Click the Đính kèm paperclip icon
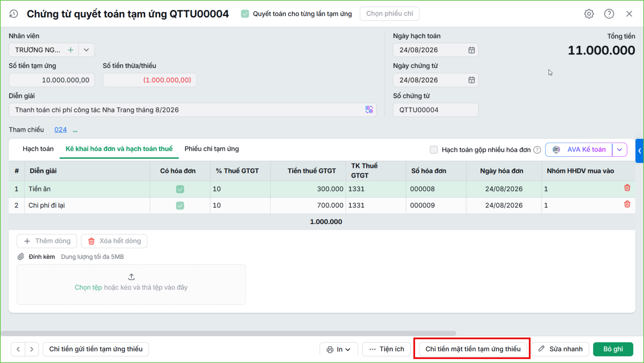Viewport: 644px width, 363px height. click(x=21, y=257)
